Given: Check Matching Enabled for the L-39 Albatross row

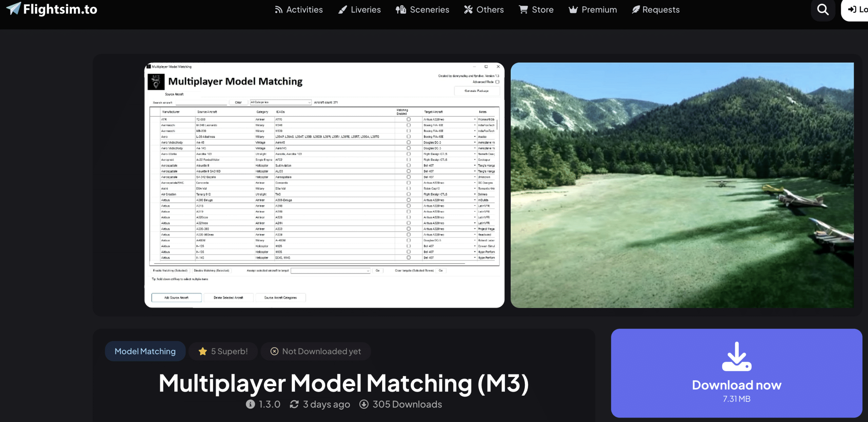Looking at the screenshot, I should 409,136.
